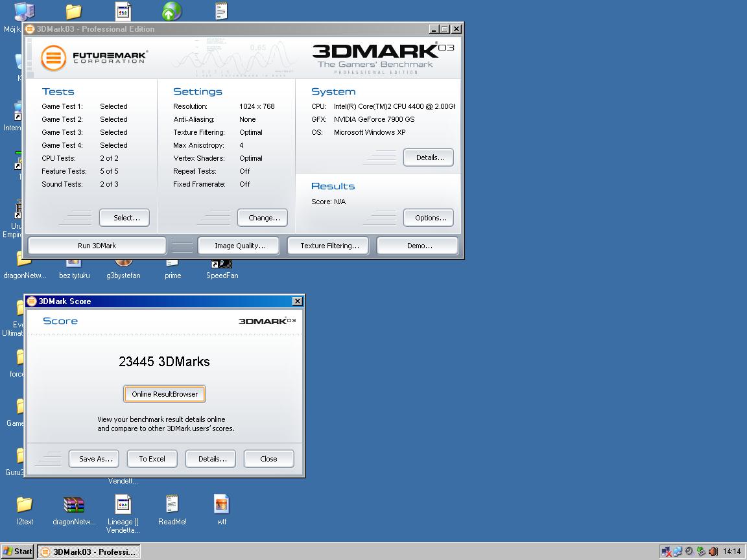
Task: Click the 3DMark Score dialog title icon
Action: (32, 301)
